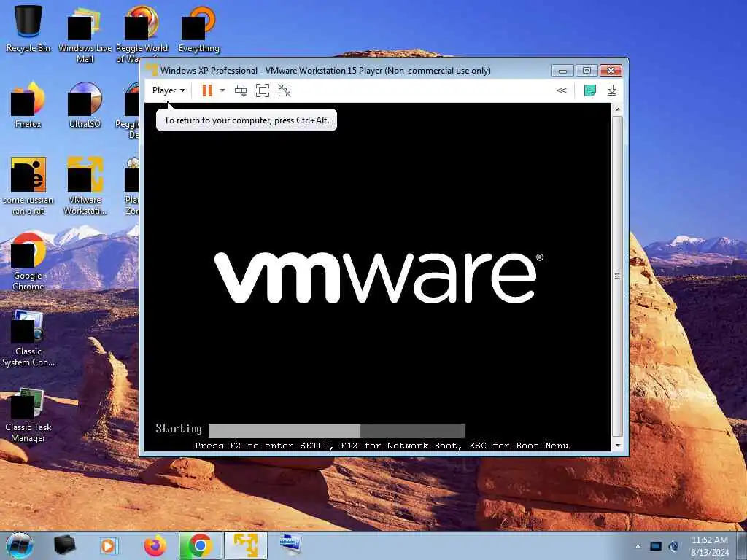Click the monitor icon in the system tray
The width and height of the screenshot is (747, 560).
[656, 546]
